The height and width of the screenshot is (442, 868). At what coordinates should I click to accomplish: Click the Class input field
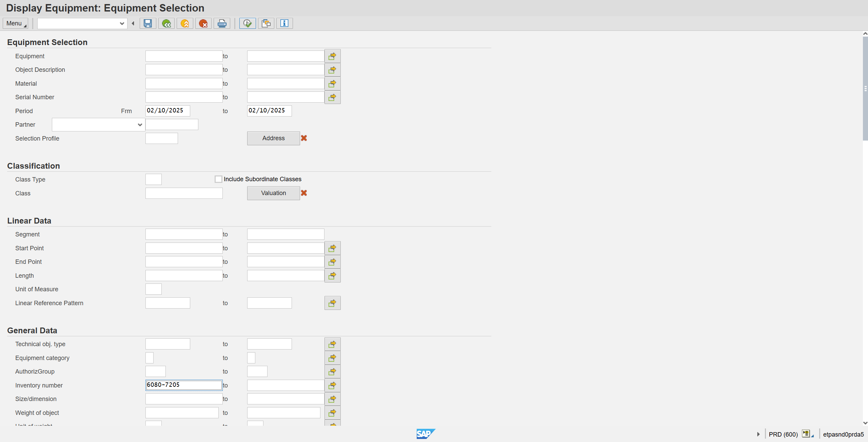point(184,193)
